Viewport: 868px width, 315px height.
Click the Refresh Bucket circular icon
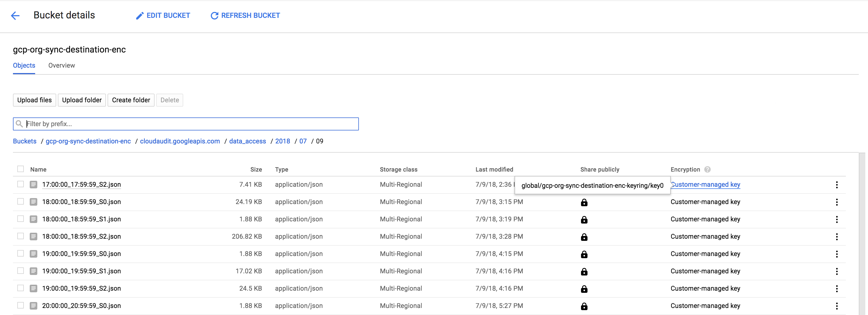214,15
